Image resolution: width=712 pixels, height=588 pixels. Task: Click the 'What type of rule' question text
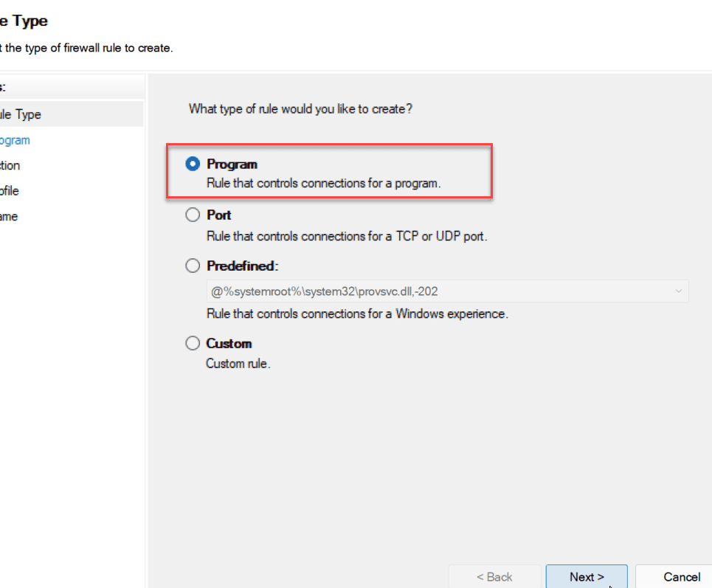(x=300, y=109)
